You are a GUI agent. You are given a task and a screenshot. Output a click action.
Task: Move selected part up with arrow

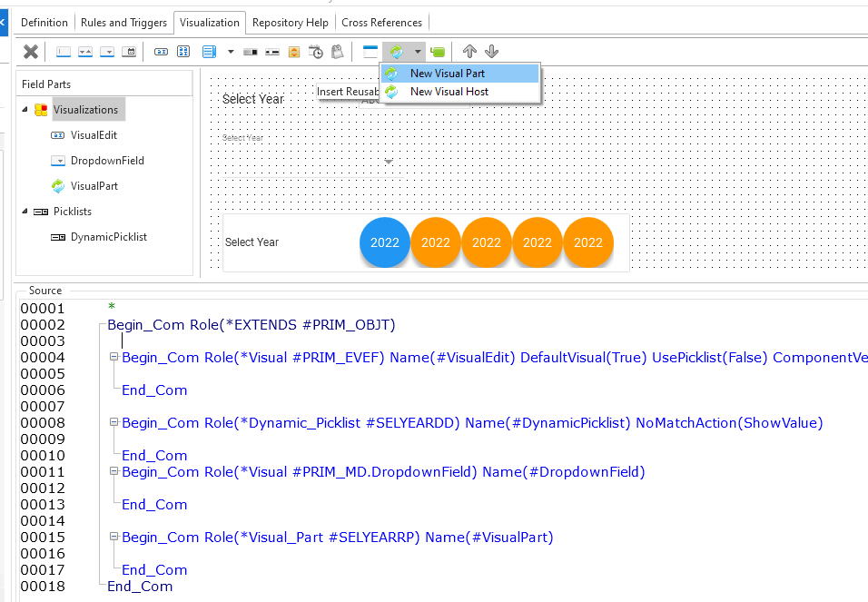coord(469,52)
